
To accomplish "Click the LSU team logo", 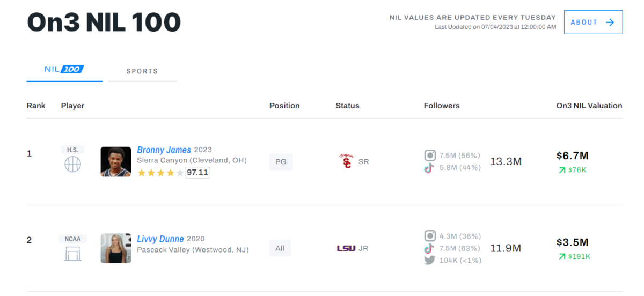I will tap(346, 248).
